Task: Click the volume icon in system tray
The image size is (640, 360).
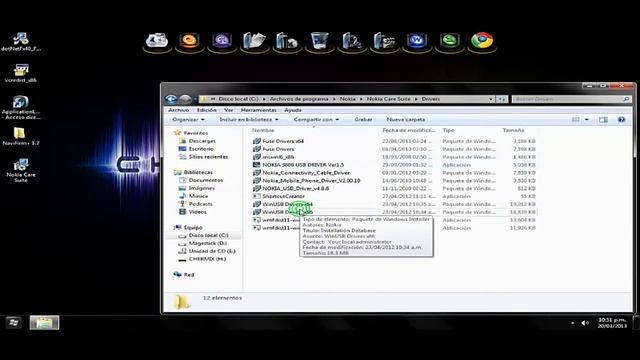Action: click(584, 323)
